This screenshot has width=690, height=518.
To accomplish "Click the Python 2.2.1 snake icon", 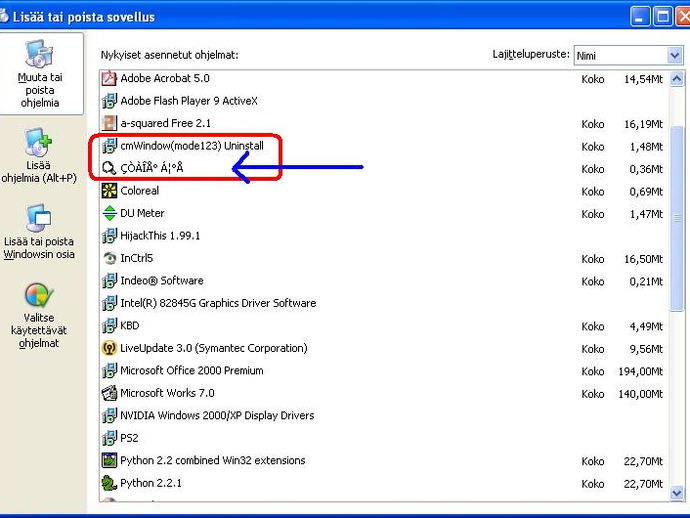I will 109,483.
